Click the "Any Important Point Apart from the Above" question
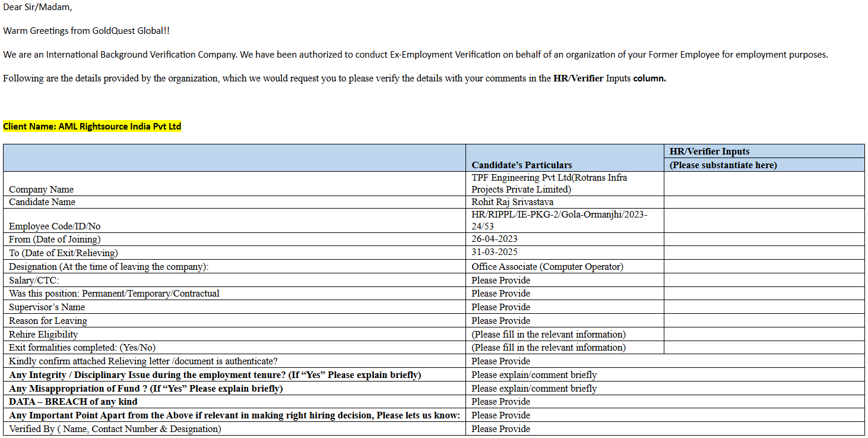 coord(235,415)
